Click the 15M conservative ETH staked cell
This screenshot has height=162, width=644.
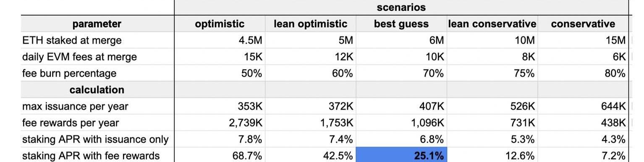pos(583,40)
